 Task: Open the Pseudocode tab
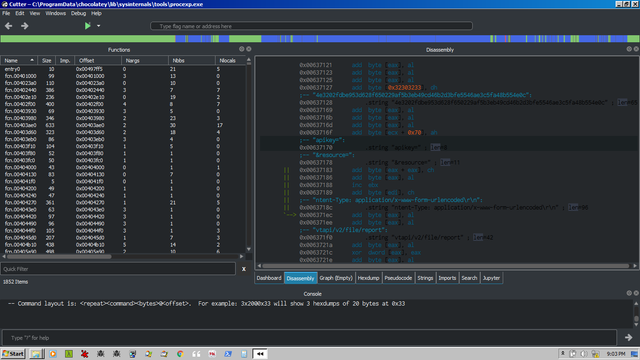pos(398,278)
